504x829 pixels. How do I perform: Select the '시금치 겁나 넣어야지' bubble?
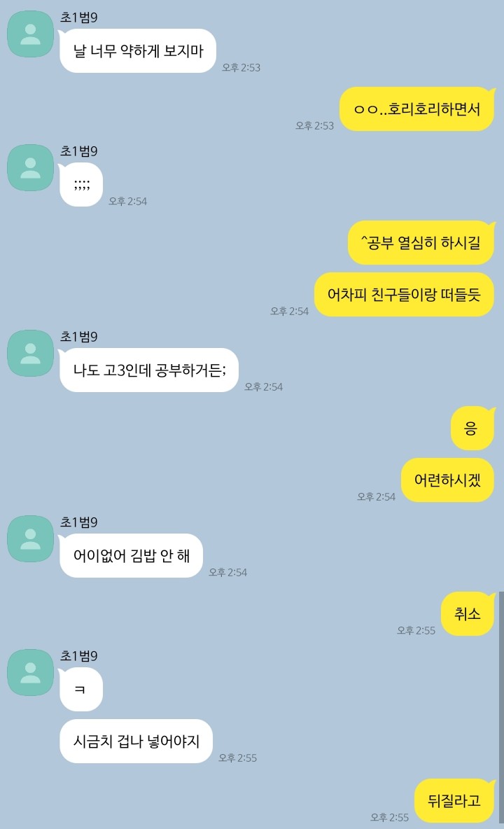pyautogui.click(x=136, y=741)
